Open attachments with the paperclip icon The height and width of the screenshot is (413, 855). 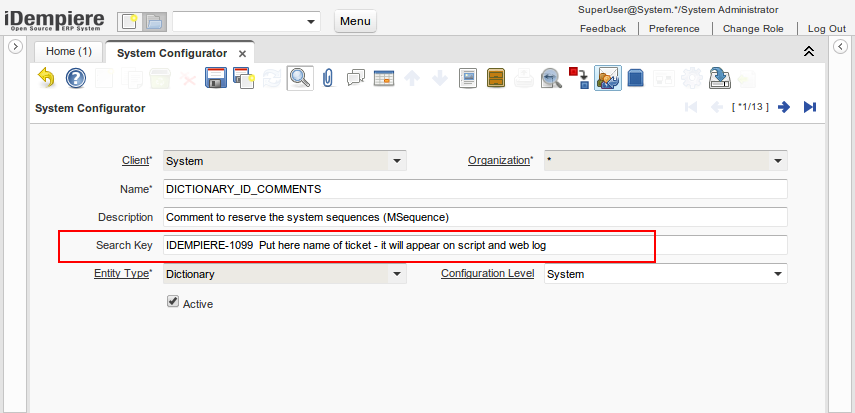(x=327, y=78)
